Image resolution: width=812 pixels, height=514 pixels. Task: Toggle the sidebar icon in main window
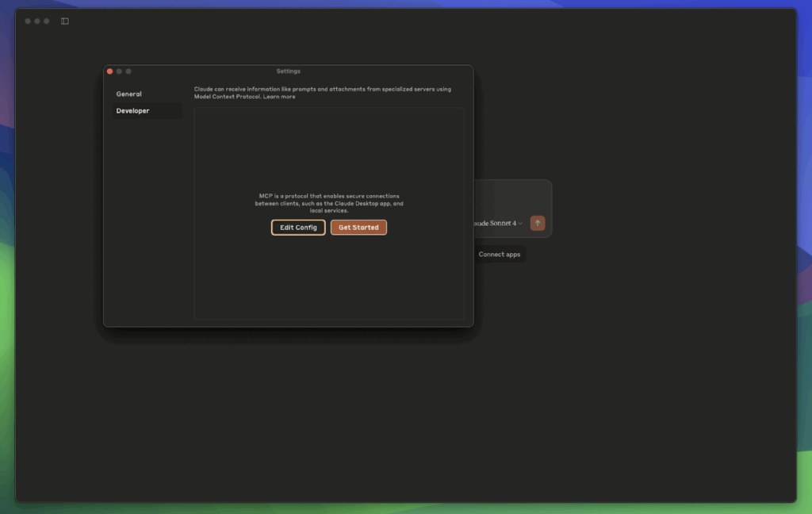65,21
